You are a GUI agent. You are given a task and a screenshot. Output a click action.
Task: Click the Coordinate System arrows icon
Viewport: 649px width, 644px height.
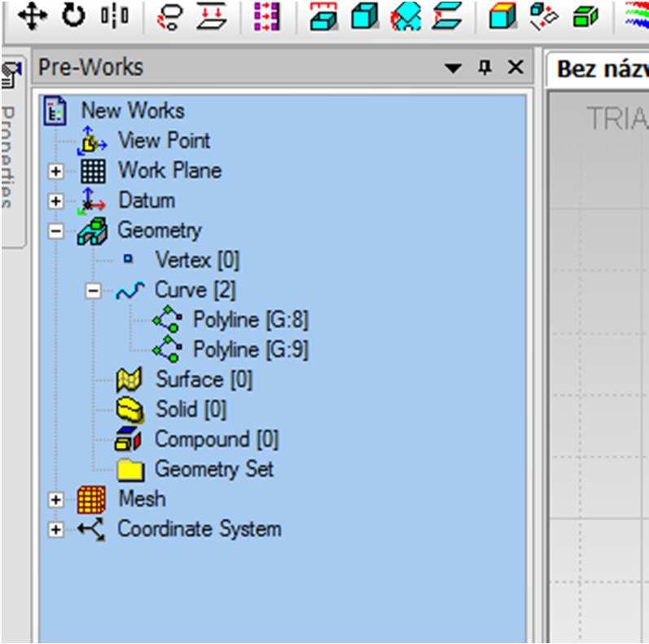pyautogui.click(x=92, y=529)
